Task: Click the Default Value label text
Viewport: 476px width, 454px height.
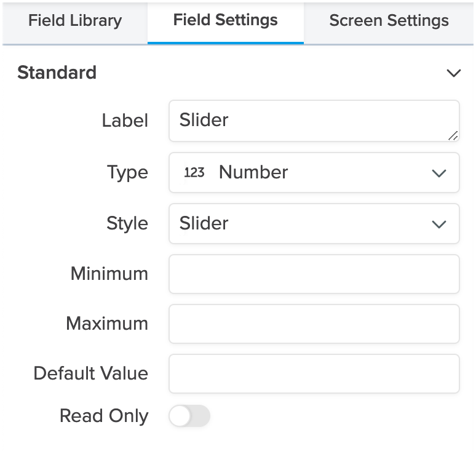Action: click(x=91, y=373)
